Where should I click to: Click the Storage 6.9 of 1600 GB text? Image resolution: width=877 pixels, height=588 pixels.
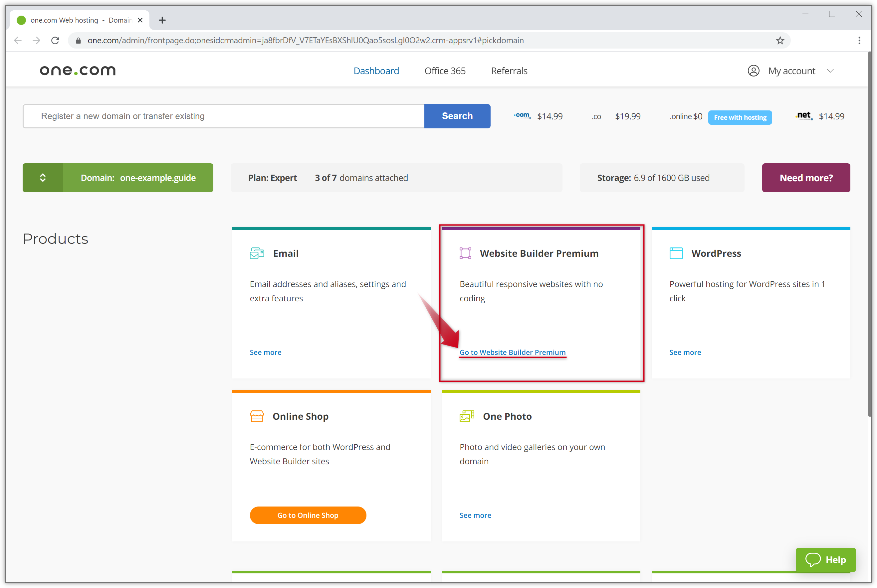[x=653, y=178]
